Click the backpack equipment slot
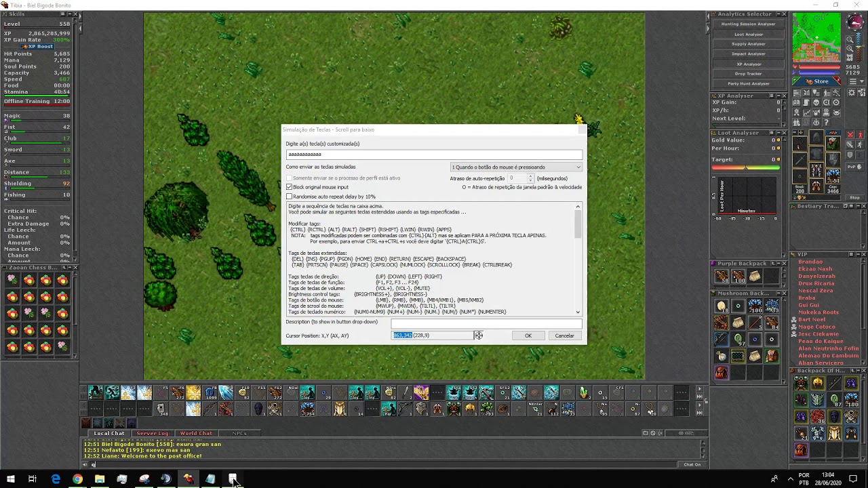Image resolution: width=868 pixels, height=488 pixels. [x=832, y=144]
